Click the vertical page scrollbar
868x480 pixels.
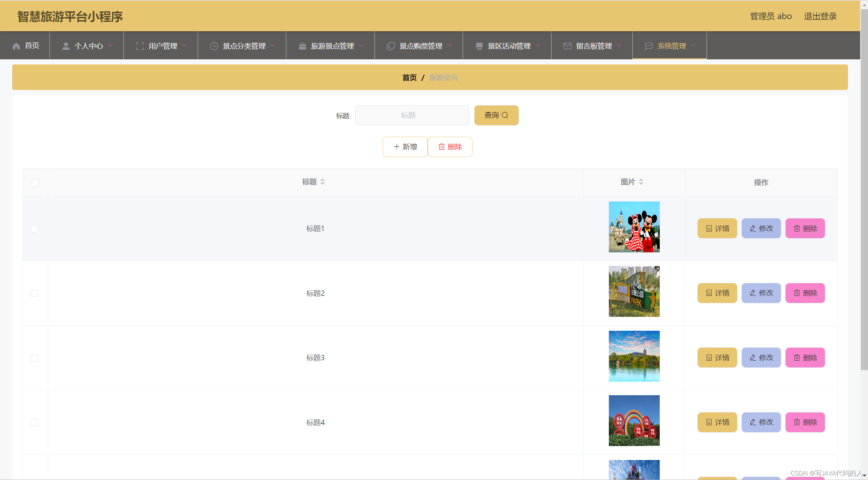pos(864,190)
